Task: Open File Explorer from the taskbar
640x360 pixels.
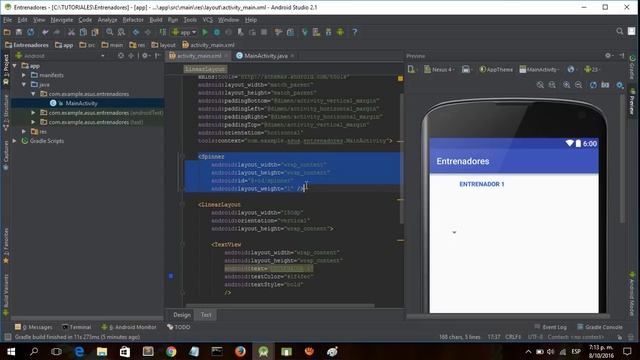Action: tap(102, 351)
